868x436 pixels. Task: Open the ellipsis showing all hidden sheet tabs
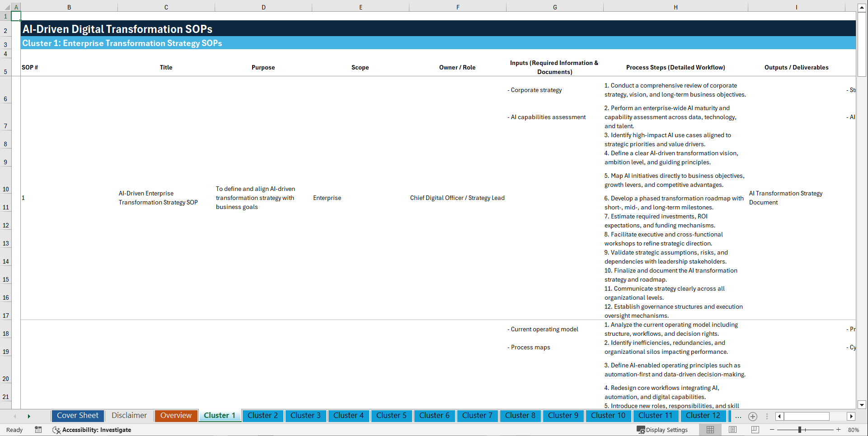(738, 416)
